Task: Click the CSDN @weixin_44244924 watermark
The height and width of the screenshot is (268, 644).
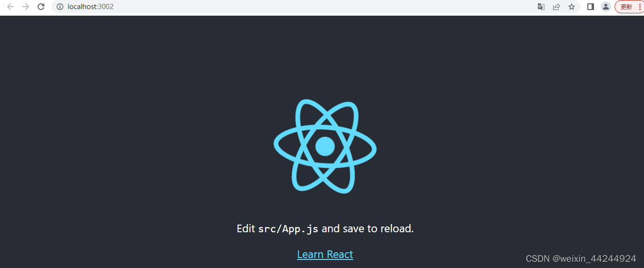Action: pyautogui.click(x=581, y=258)
